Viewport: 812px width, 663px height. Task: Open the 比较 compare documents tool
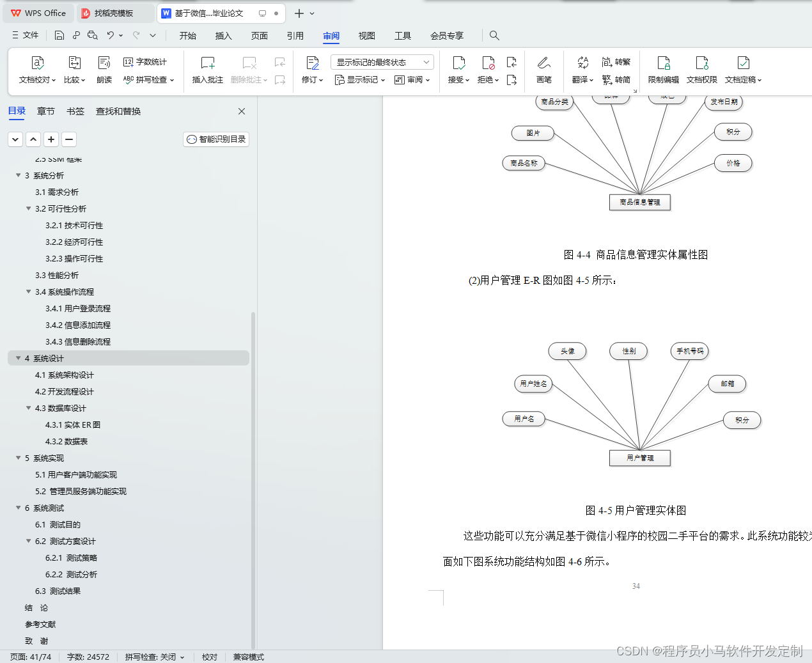(x=74, y=70)
